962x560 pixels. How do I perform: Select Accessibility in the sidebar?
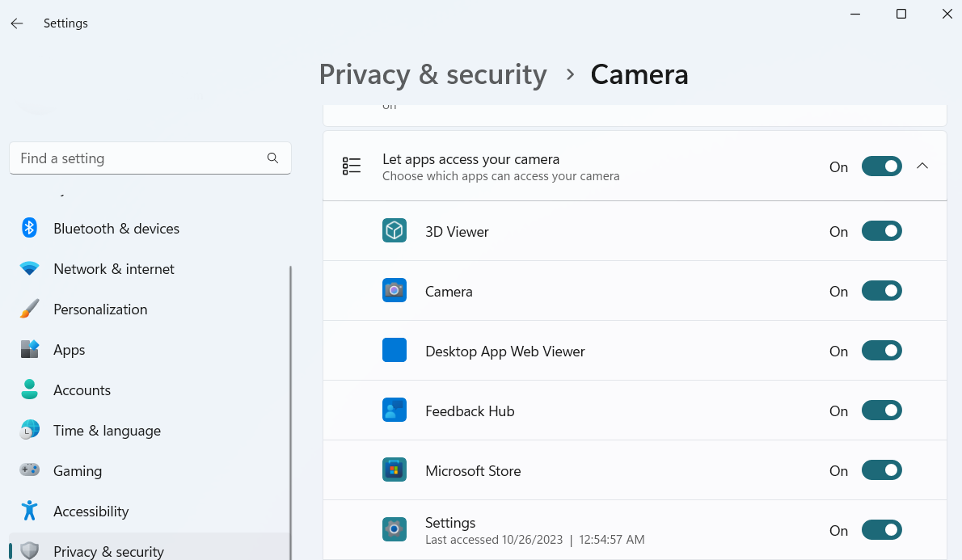tap(91, 512)
